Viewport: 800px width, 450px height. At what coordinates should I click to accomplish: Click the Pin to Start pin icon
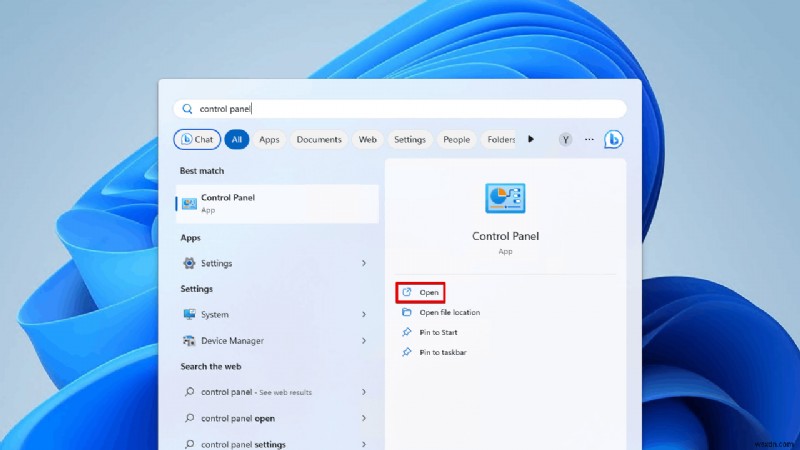point(407,332)
